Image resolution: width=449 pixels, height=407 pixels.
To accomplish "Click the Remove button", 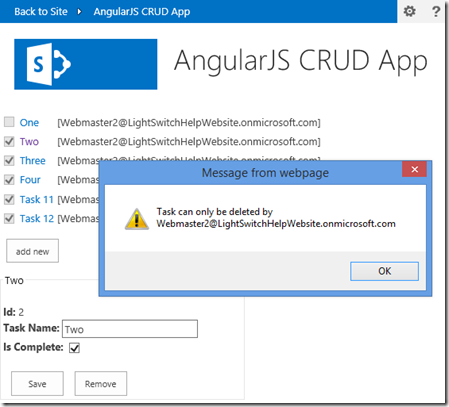I will click(101, 384).
